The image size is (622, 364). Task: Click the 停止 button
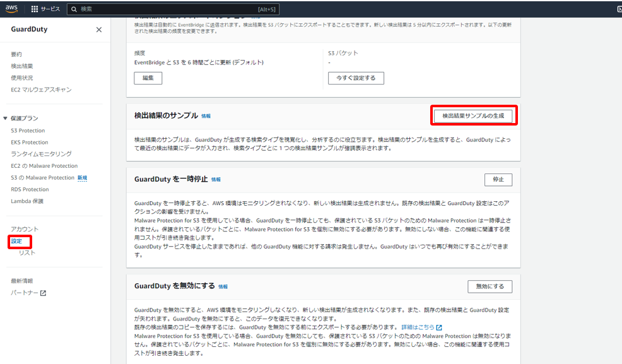tap(498, 180)
